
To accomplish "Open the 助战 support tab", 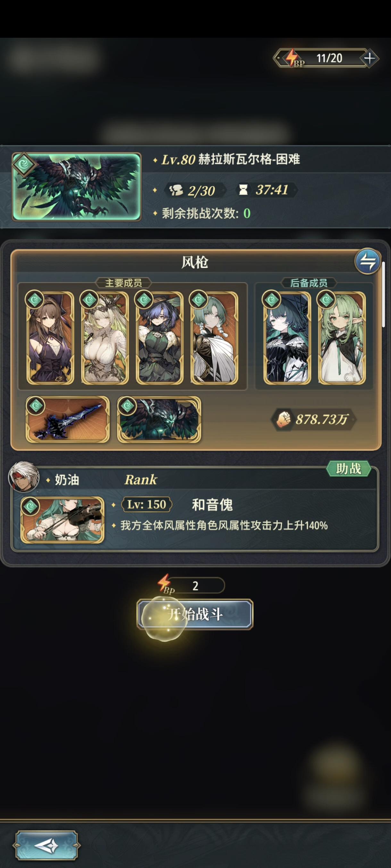I will click(x=348, y=468).
